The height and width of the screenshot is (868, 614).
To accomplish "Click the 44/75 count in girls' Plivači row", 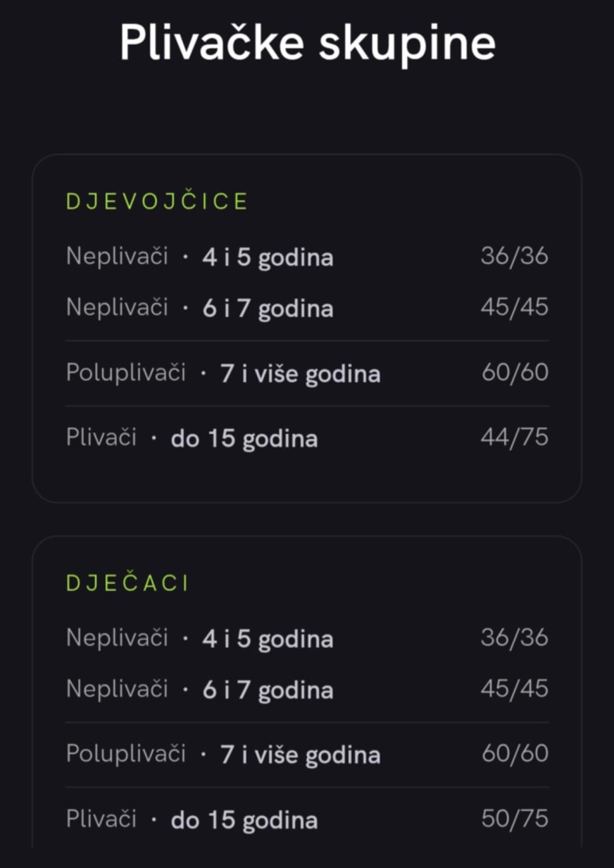I will [514, 437].
